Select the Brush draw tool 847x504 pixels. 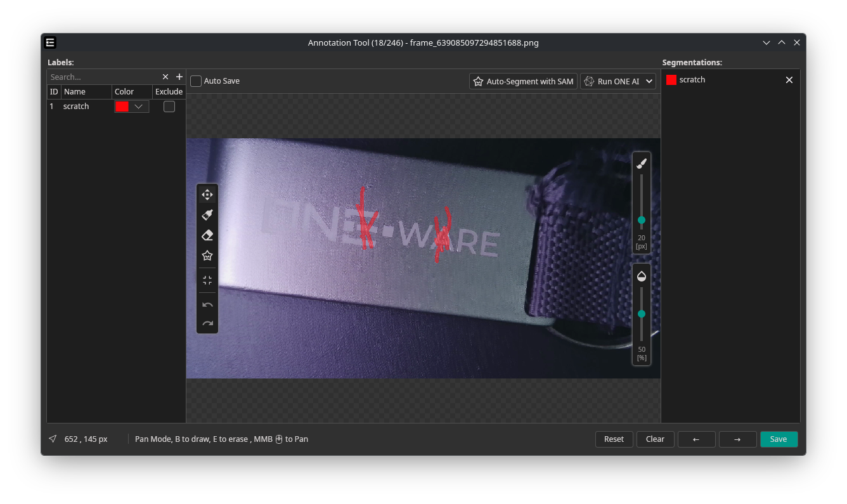(x=207, y=215)
